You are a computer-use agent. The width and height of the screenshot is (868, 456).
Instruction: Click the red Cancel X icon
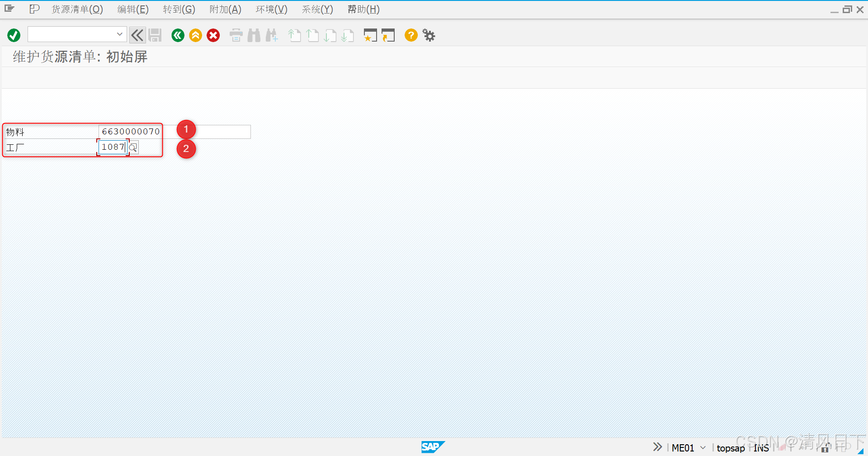(x=213, y=35)
